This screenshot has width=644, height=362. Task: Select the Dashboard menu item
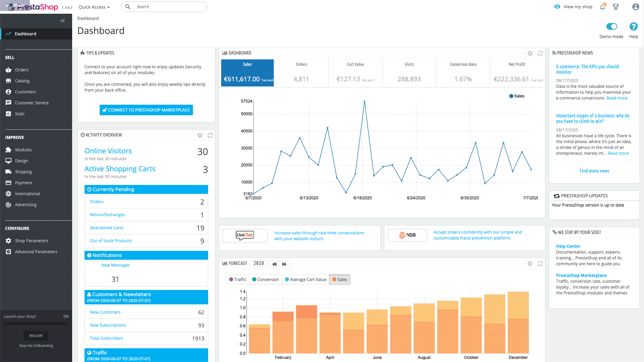(25, 34)
